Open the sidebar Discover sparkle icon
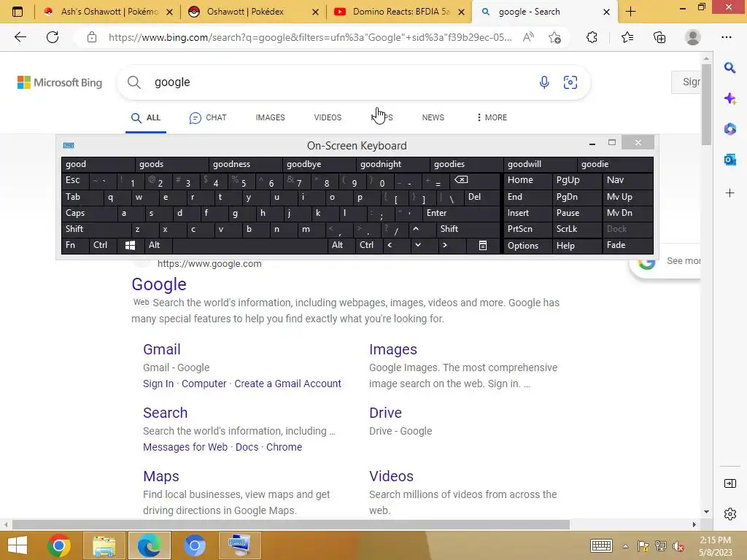 (x=729, y=98)
